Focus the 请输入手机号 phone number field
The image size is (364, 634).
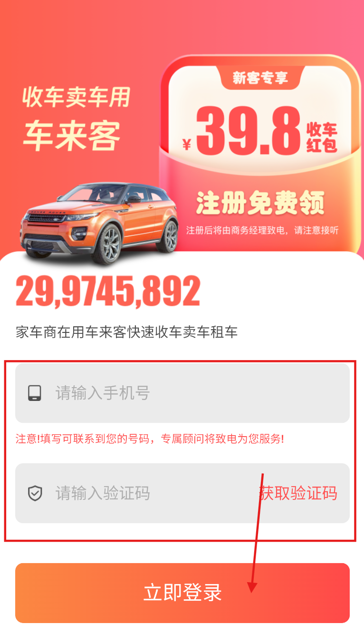(182, 393)
